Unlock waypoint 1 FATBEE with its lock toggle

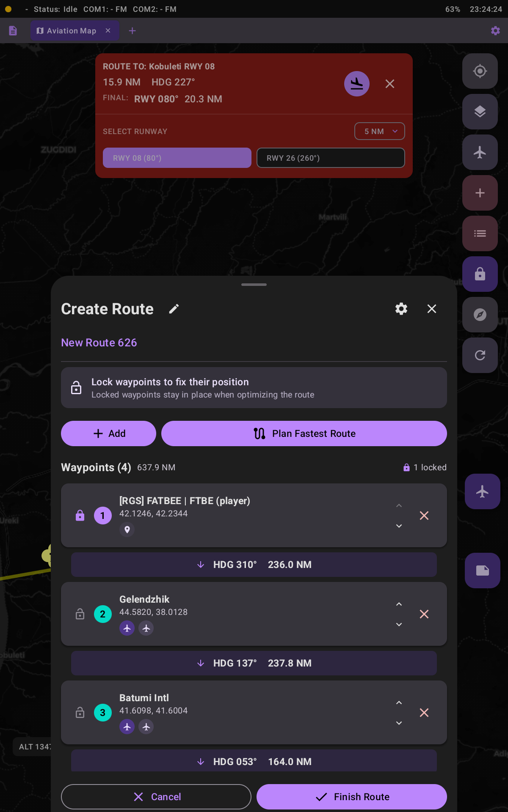pos(80,516)
